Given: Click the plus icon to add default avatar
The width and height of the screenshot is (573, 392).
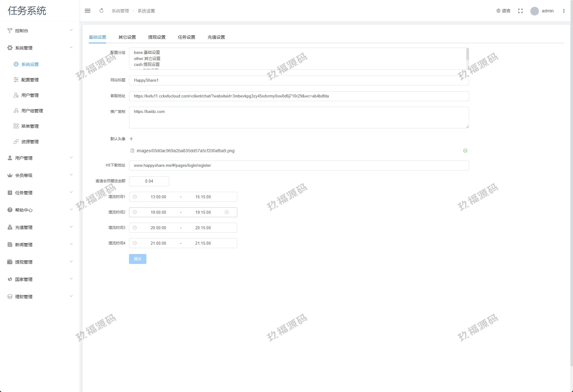Looking at the screenshot, I should pos(131,139).
